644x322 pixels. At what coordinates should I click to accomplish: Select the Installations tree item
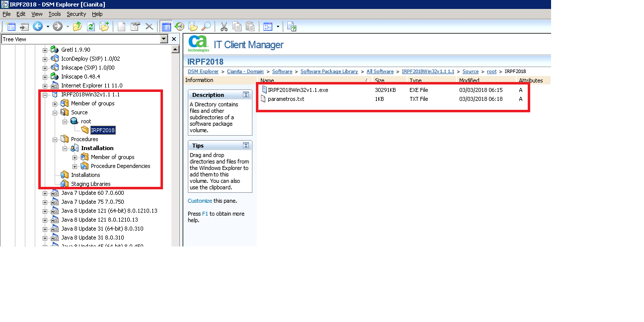pyautogui.click(x=85, y=175)
